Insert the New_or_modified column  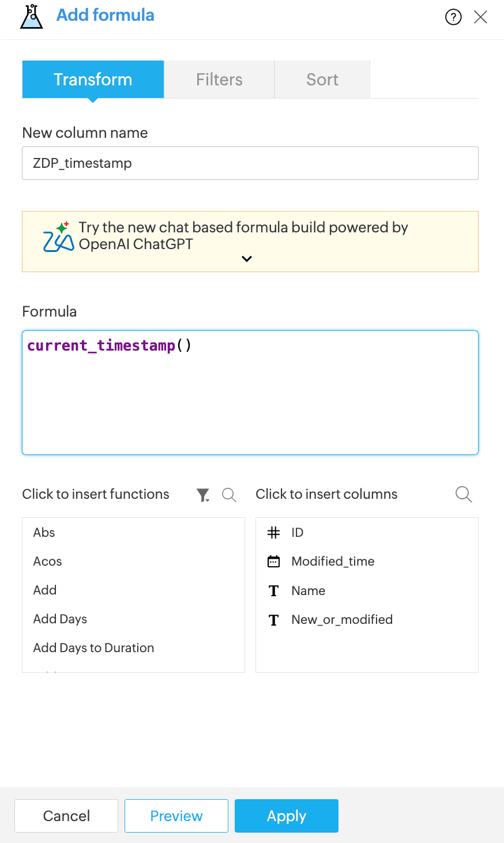342,620
